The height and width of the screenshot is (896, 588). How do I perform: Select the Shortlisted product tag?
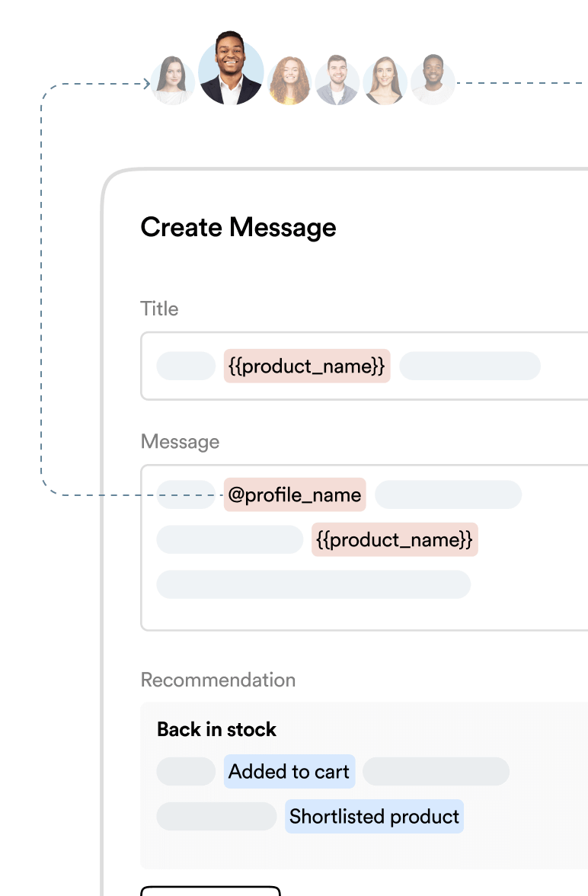click(374, 817)
